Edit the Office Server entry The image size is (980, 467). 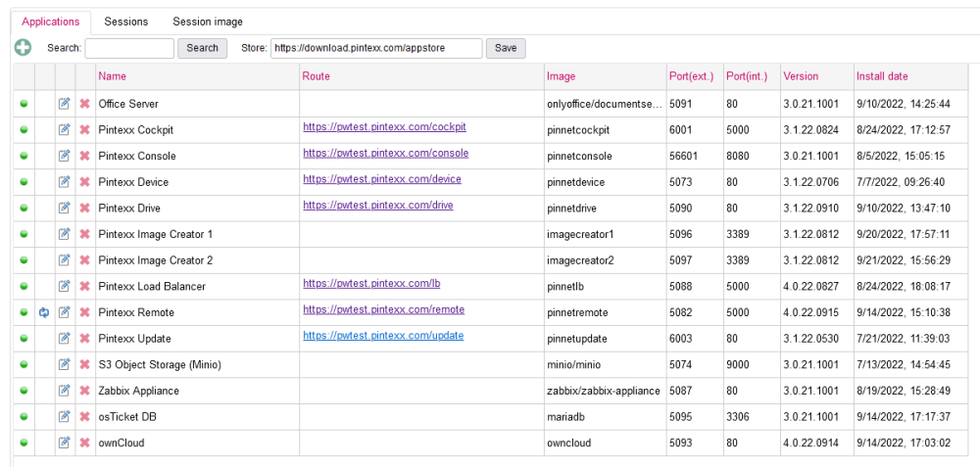point(65,104)
